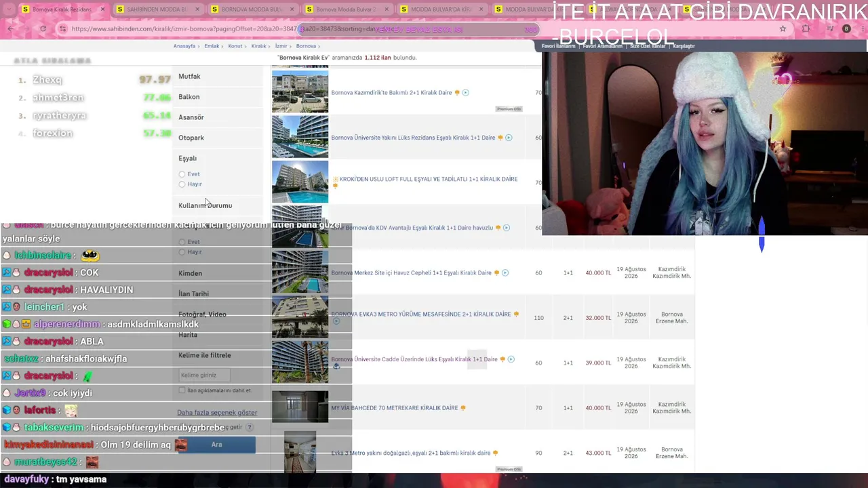
Task: Switch to SAHİBİNDEN MODDA browser tab
Action: pyautogui.click(x=157, y=9)
